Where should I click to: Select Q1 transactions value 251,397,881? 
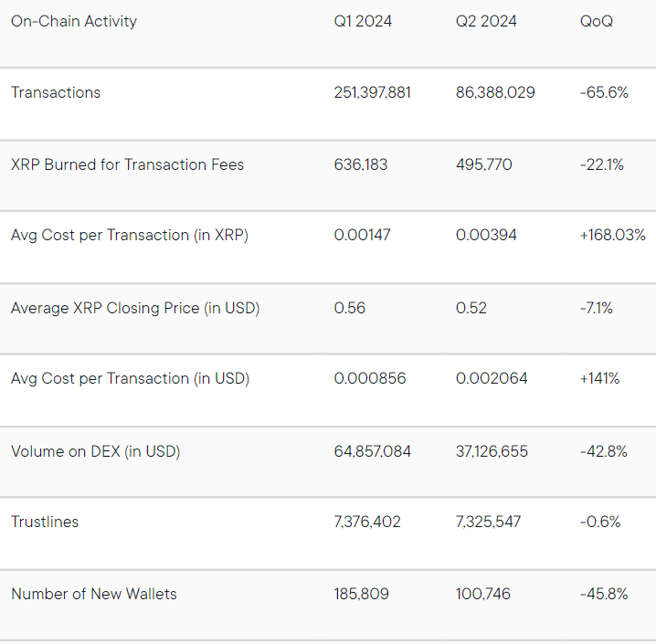tap(373, 92)
